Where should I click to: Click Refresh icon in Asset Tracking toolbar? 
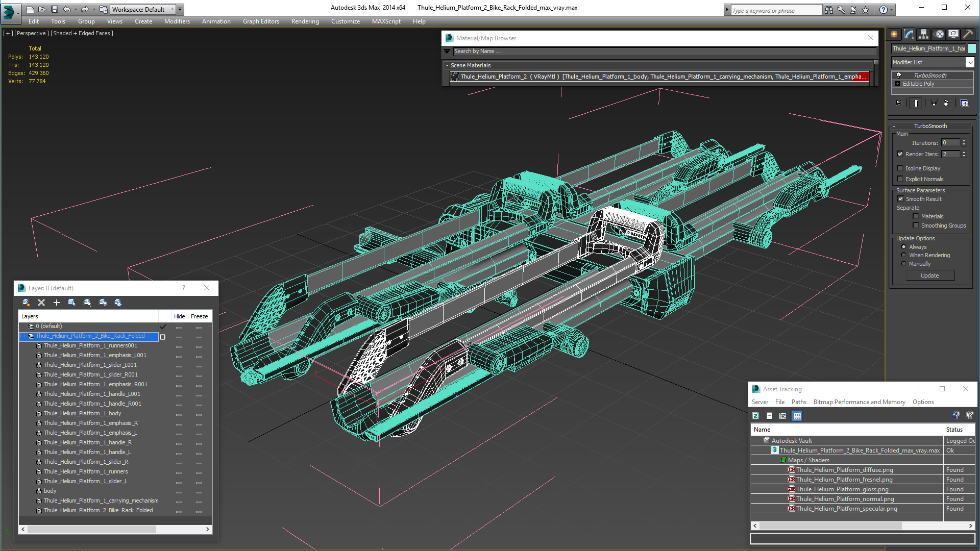(x=755, y=416)
